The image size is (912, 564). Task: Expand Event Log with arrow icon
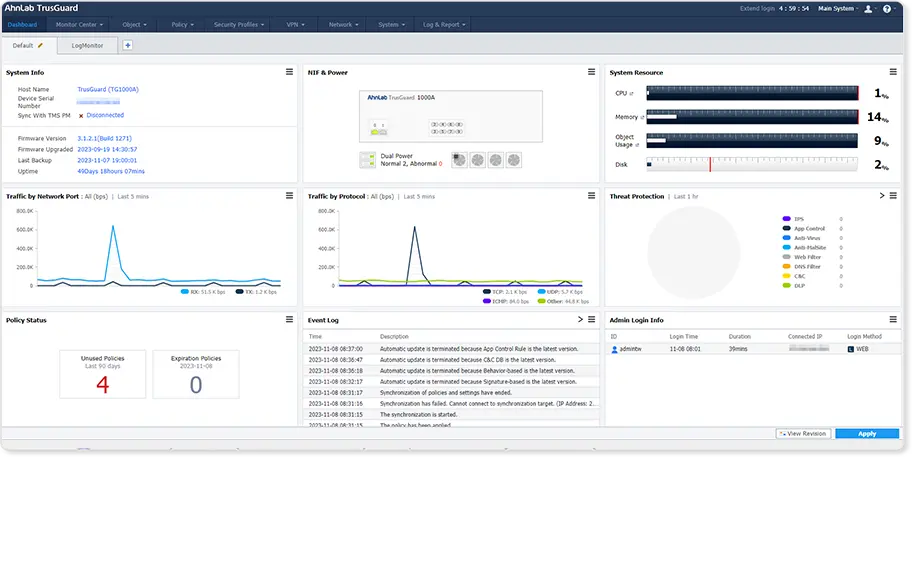[580, 319]
